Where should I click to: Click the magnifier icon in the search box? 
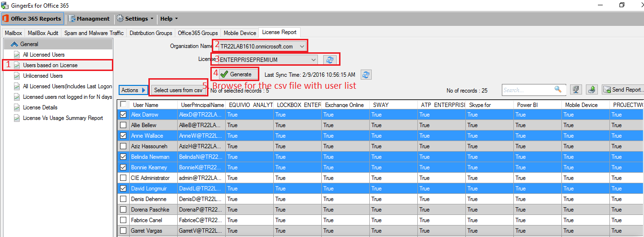(558, 90)
